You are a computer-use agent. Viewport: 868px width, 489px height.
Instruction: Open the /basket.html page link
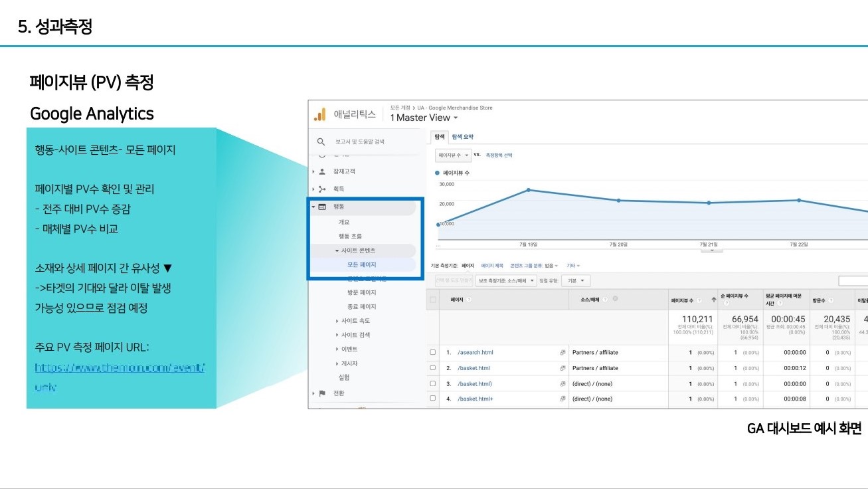pos(474,368)
